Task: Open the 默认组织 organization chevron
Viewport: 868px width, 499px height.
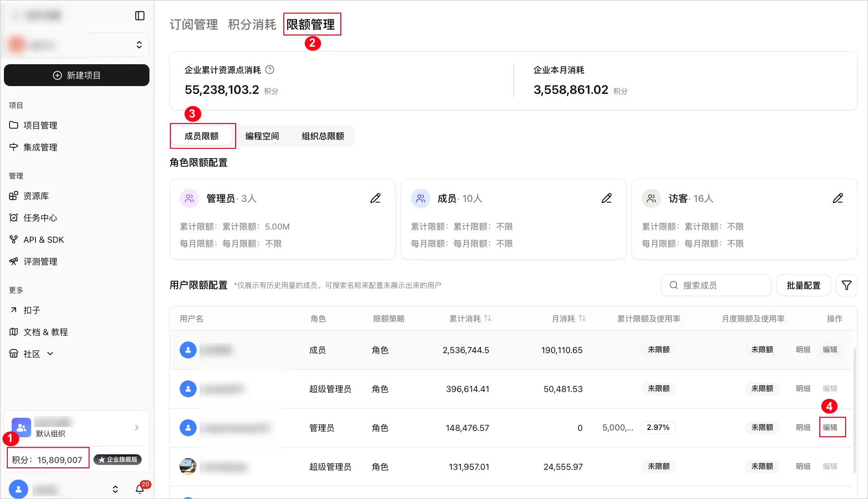Action: pyautogui.click(x=137, y=428)
